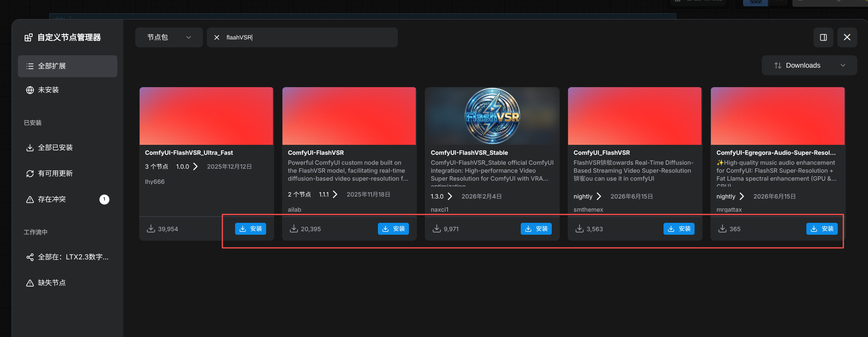Install ComfyUI-Egregora-Audio-Super-Resolution package

point(822,229)
